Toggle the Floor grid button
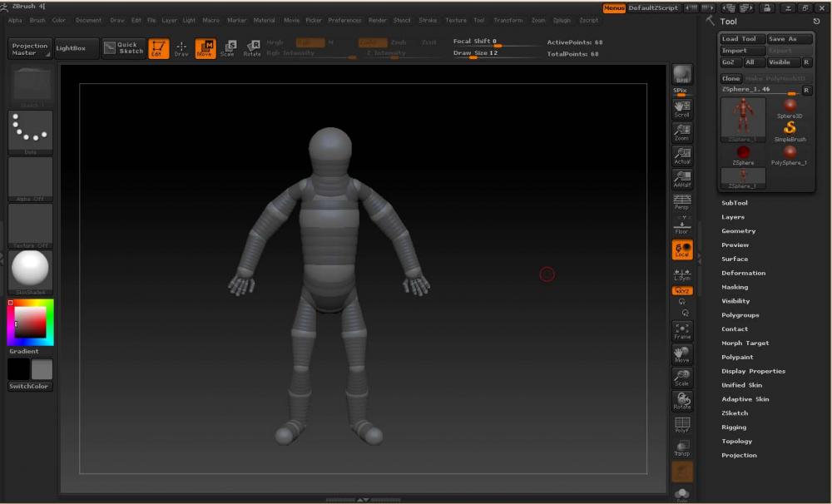This screenshot has width=832, height=504. pos(682,226)
